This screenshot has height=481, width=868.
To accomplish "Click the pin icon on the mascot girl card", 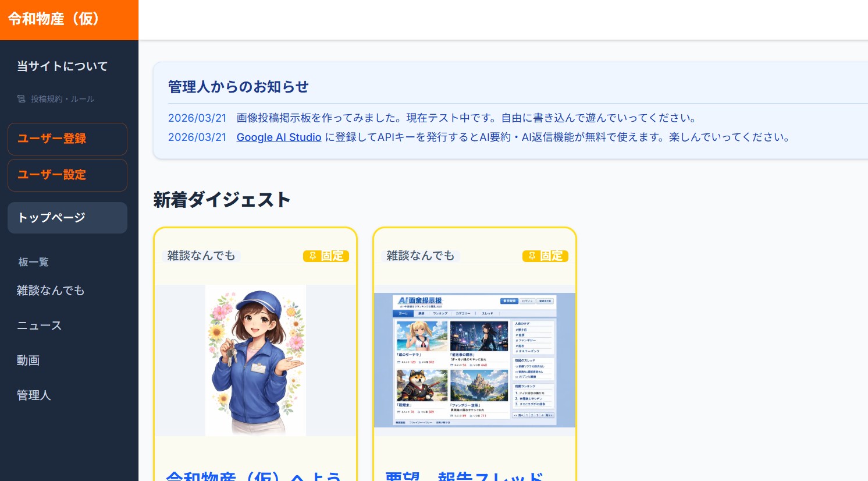I will [x=312, y=256].
